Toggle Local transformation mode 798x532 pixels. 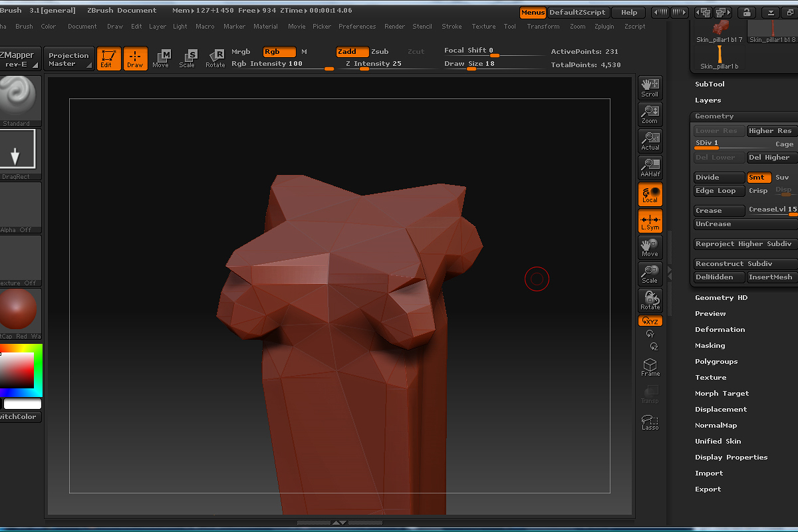pos(650,194)
